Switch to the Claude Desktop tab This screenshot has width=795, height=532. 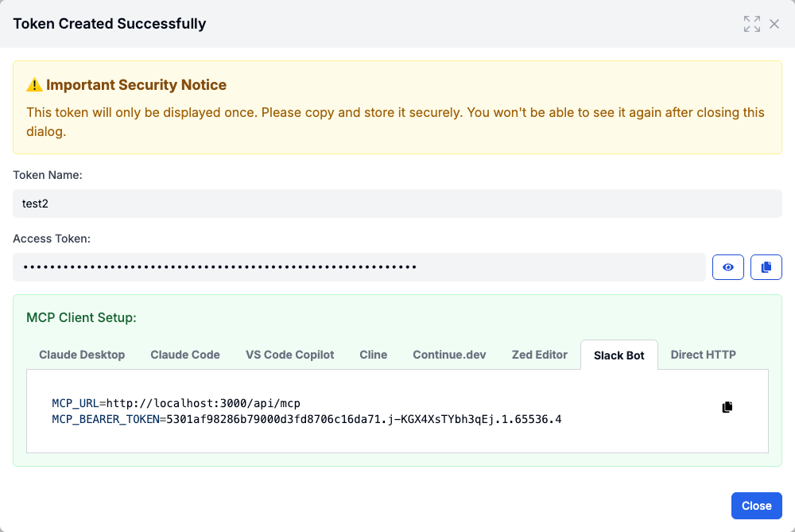pyautogui.click(x=82, y=355)
